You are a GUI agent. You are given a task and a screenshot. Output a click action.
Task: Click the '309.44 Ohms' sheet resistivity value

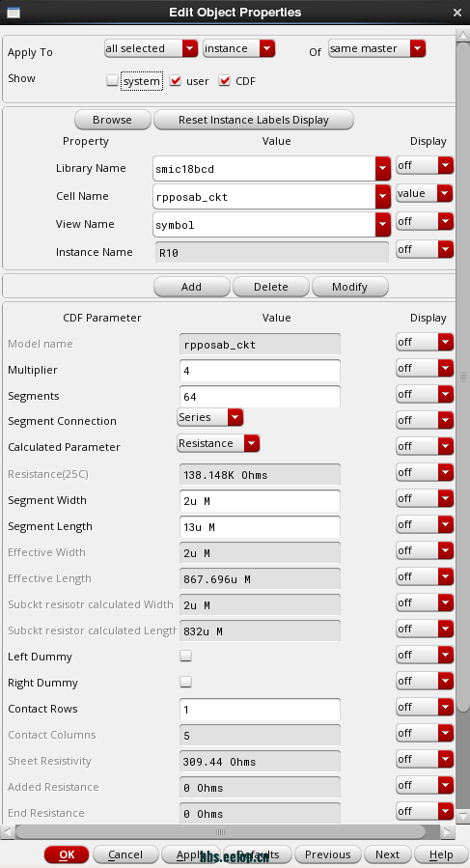coord(260,761)
